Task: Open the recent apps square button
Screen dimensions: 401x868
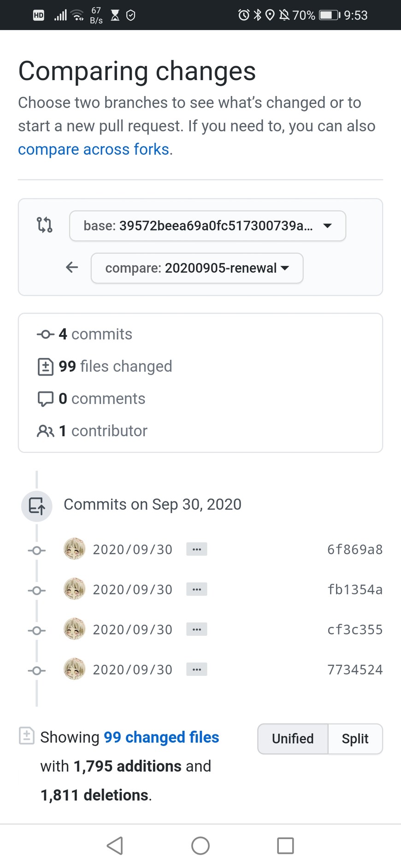Action: [285, 845]
